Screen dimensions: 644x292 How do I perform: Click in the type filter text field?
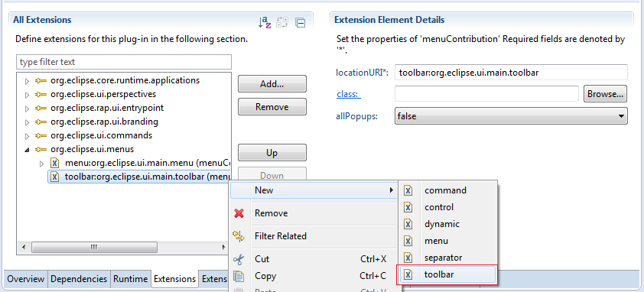pos(124,62)
